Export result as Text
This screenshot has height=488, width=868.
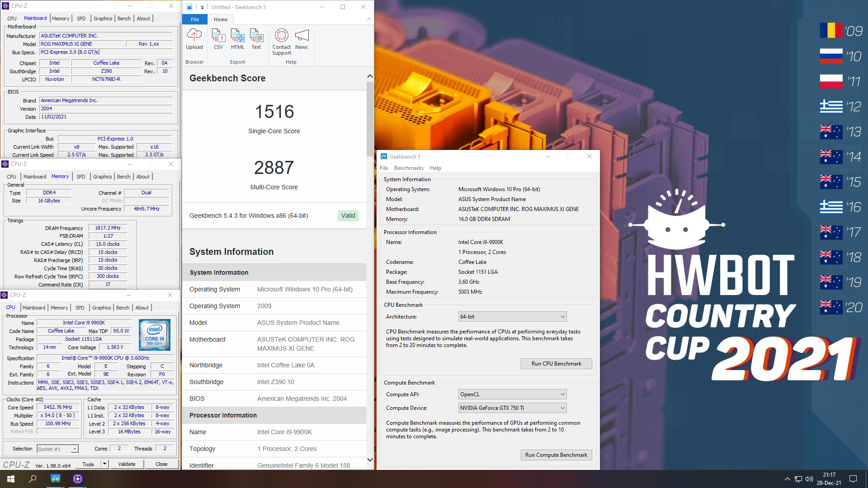tap(256, 39)
